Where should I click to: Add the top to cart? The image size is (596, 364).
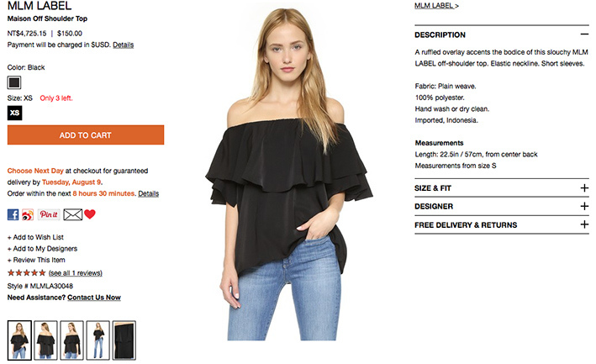[x=86, y=135]
